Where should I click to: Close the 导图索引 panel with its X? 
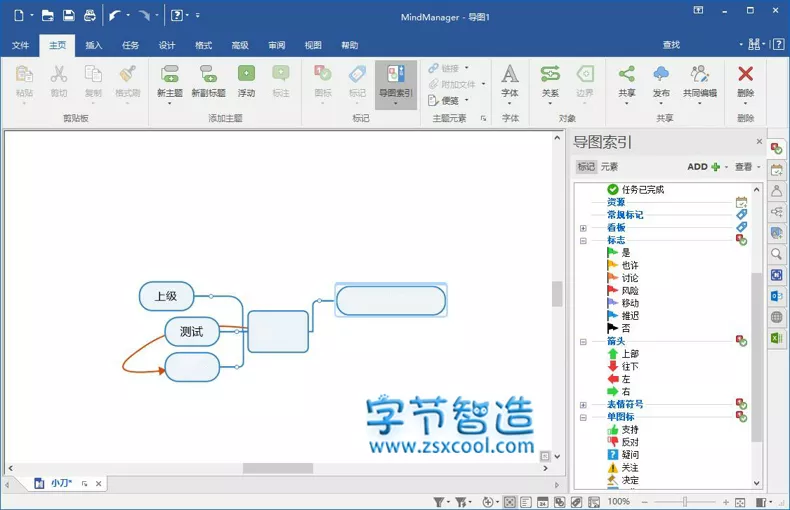tap(759, 142)
